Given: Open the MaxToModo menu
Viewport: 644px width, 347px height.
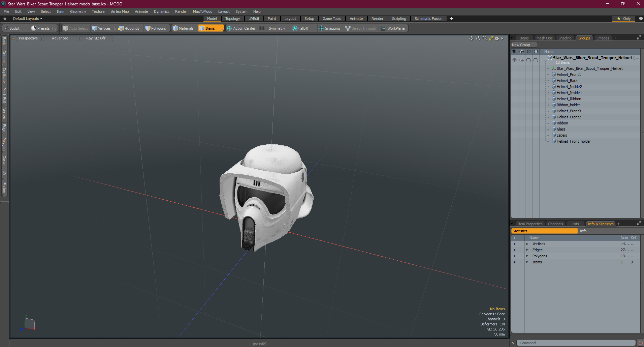Looking at the screenshot, I should [x=202, y=11].
